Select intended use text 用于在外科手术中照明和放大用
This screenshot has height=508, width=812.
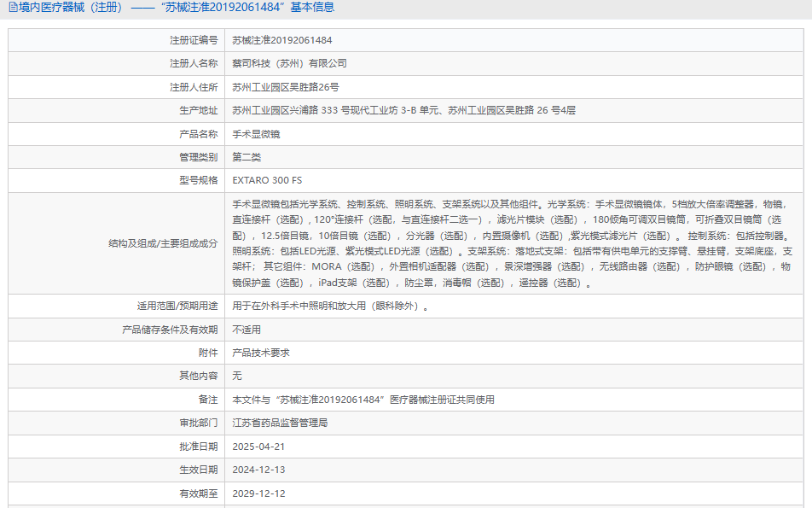[x=330, y=306]
